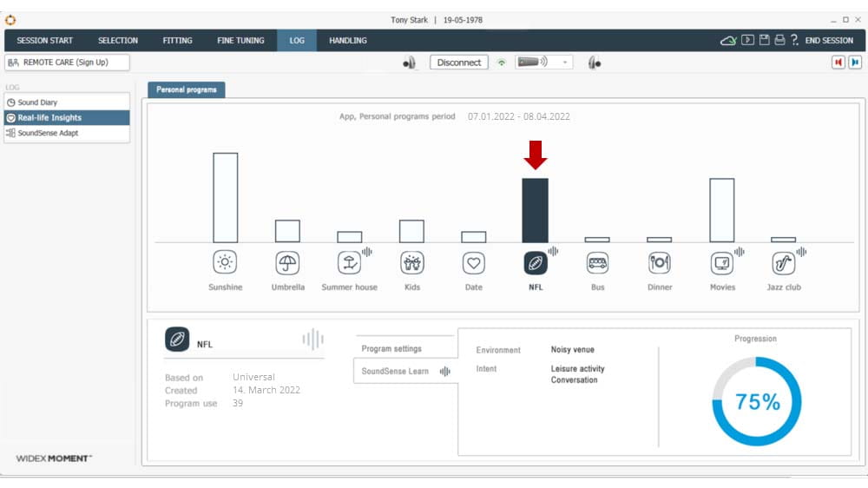The image size is (868, 488).
Task: Click the wireless signal status icon
Action: [x=502, y=63]
